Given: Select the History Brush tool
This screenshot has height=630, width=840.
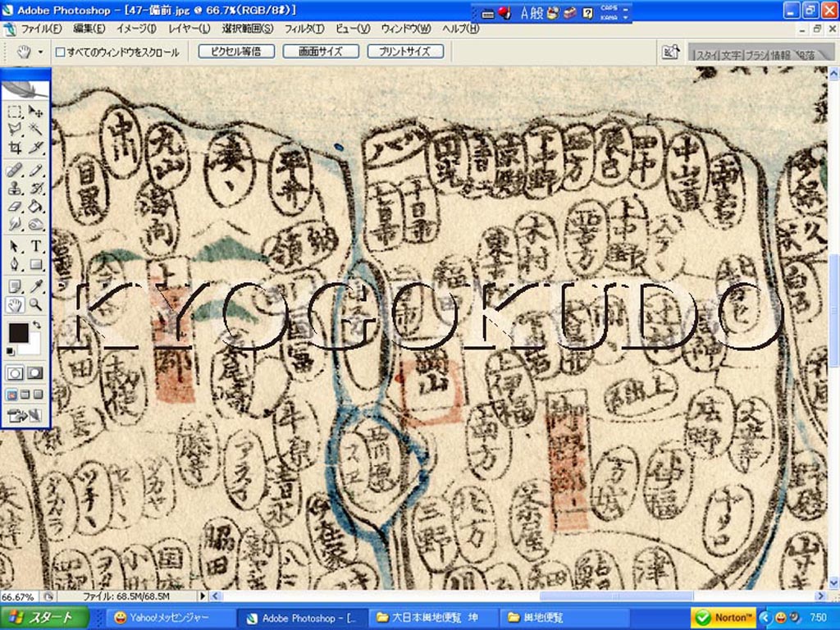Looking at the screenshot, I should pyautogui.click(x=35, y=189).
